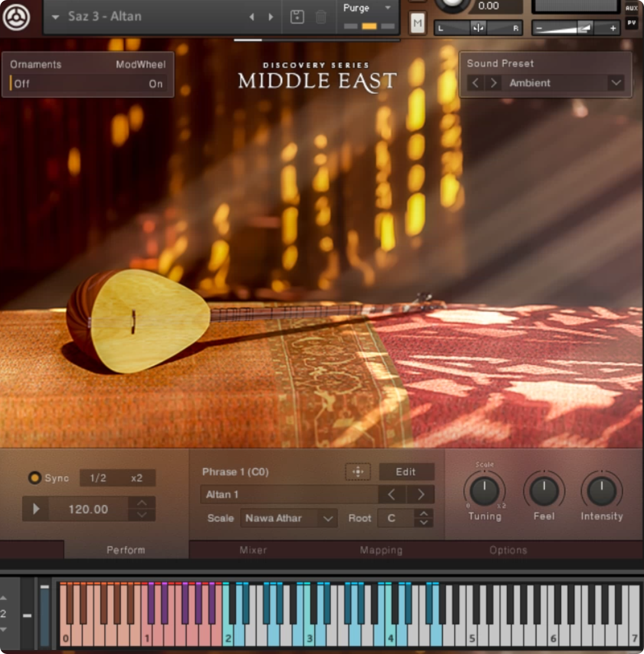Set Ornaments ModWheel to On
644x654 pixels.
pyautogui.click(x=156, y=84)
